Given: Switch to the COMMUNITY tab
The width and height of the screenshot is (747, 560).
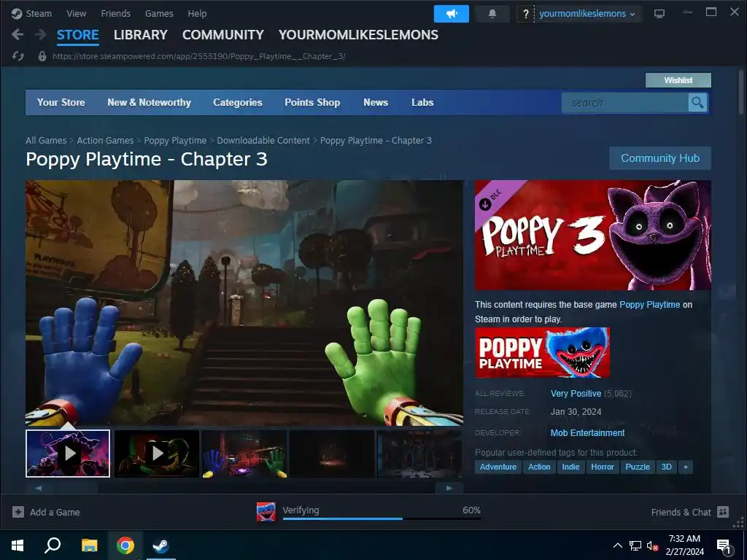Looking at the screenshot, I should (x=223, y=35).
